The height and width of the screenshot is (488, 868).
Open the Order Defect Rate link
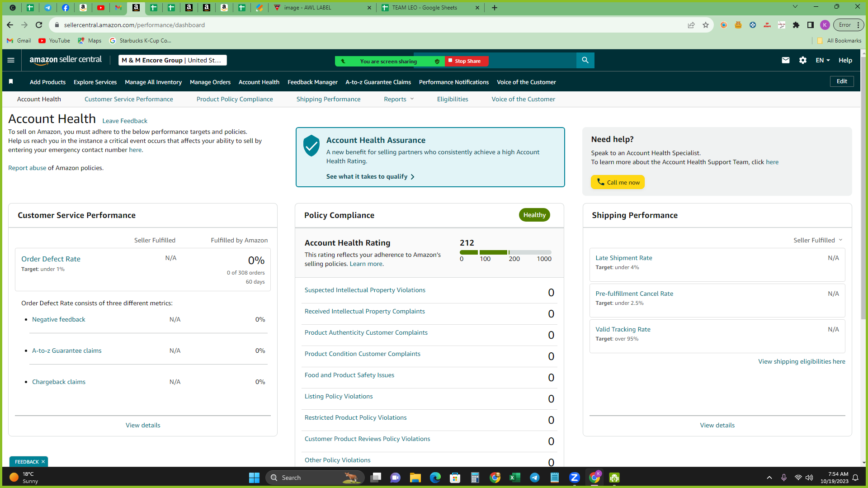tap(51, 259)
